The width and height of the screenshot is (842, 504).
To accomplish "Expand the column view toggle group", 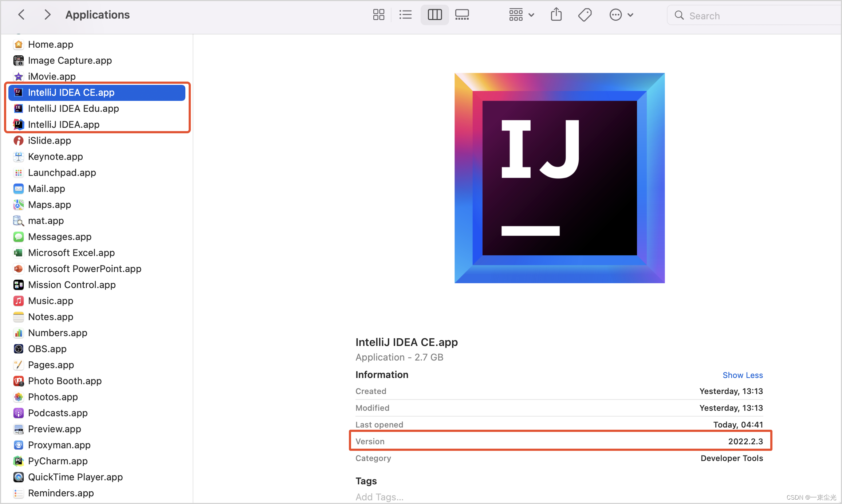I will (434, 15).
